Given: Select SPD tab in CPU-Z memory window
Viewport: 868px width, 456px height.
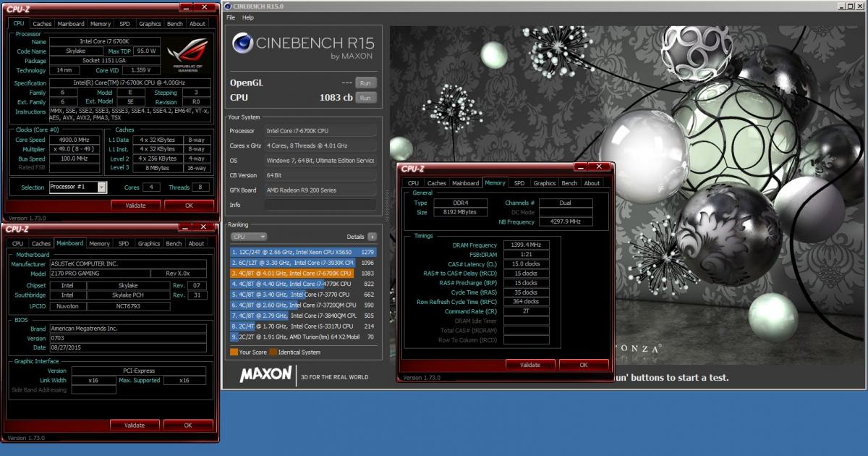Looking at the screenshot, I should click(x=519, y=183).
